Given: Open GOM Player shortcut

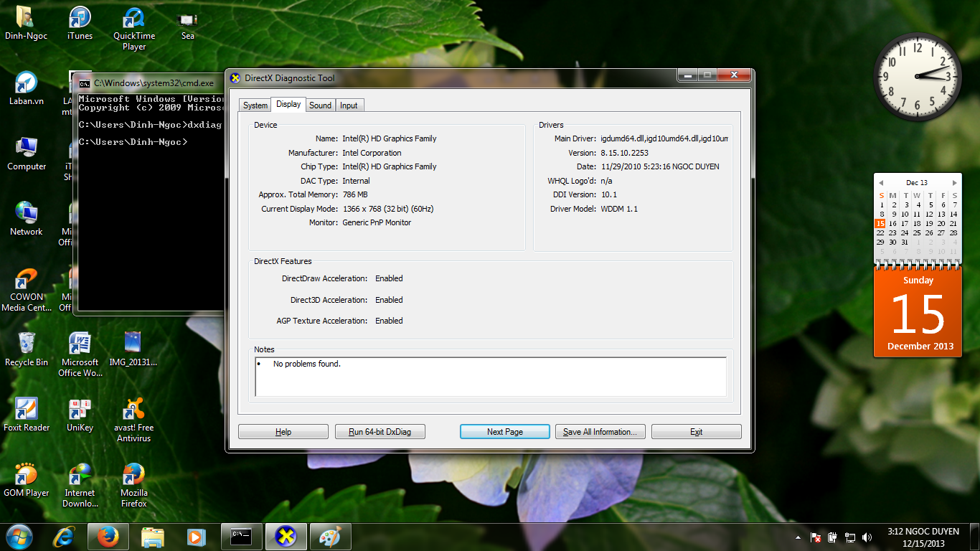Looking at the screenshot, I should tap(27, 481).
